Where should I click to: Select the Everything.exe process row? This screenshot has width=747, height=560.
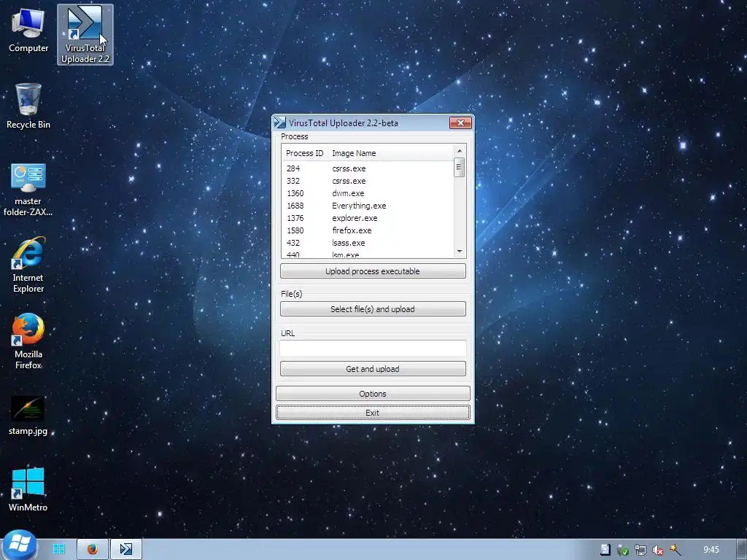368,205
